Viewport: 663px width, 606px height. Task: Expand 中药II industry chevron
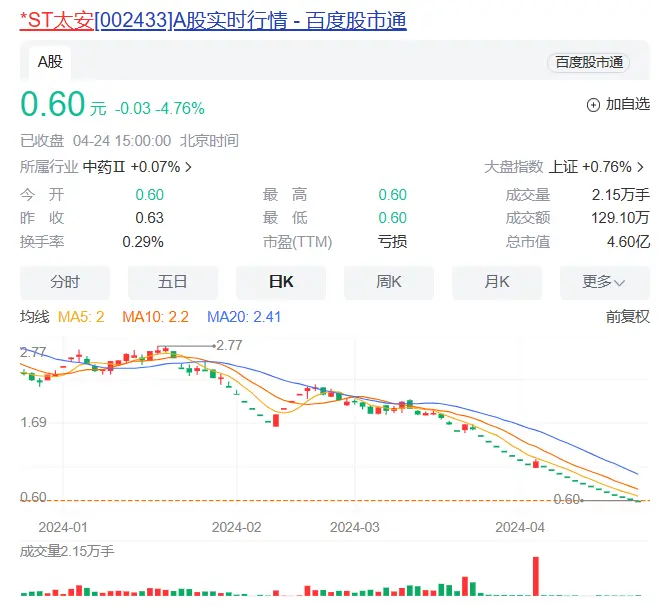(189, 167)
